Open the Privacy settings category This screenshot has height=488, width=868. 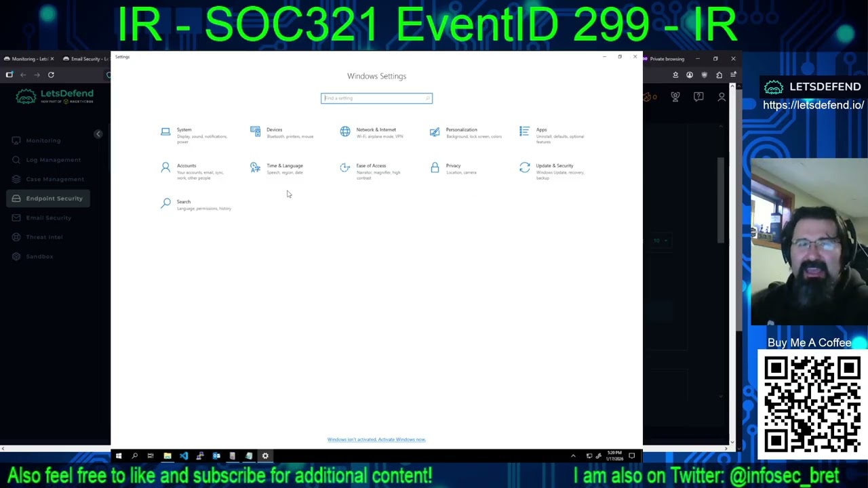[x=454, y=169]
